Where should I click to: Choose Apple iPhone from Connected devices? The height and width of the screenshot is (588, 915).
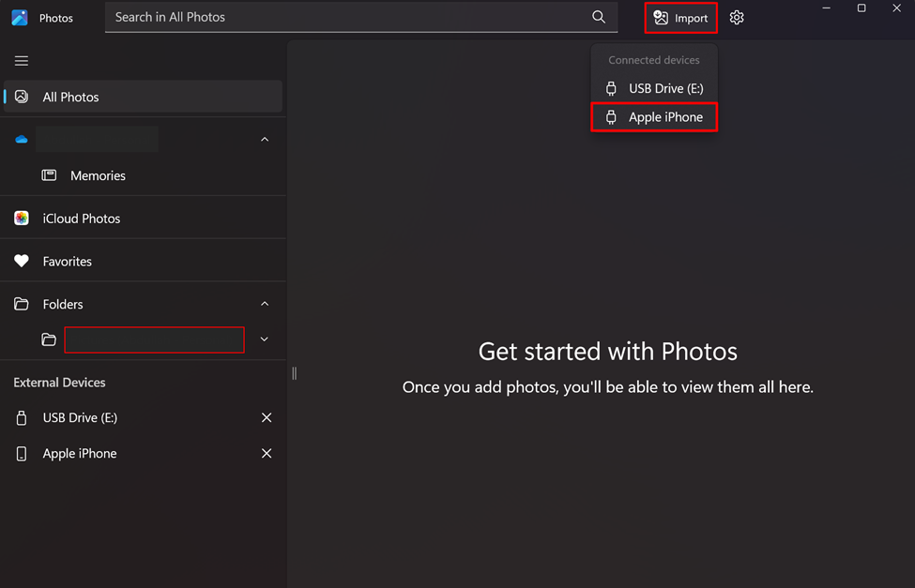coord(654,116)
